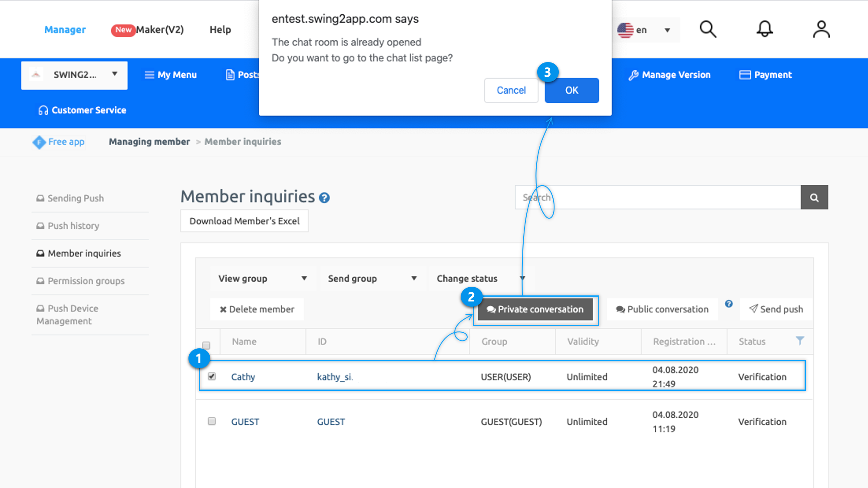Check the GUEST member checkbox
This screenshot has height=488, width=868.
pyautogui.click(x=212, y=421)
